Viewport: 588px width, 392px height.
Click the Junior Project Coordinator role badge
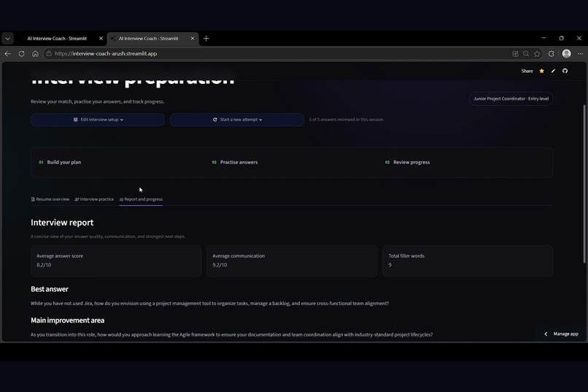[x=511, y=99]
